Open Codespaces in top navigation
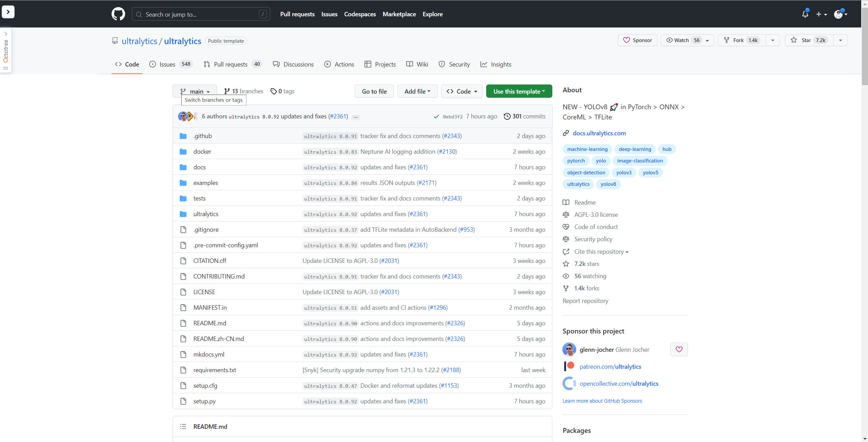The width and height of the screenshot is (868, 442). 360,14
